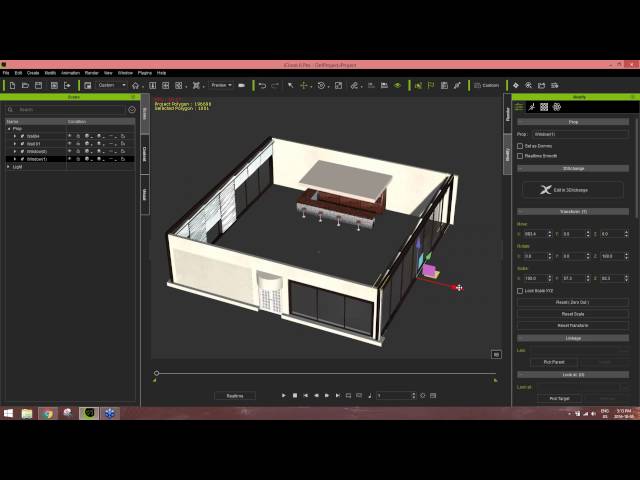The image size is (640, 480).
Task: Toggle the loop playback control
Action: [348, 396]
